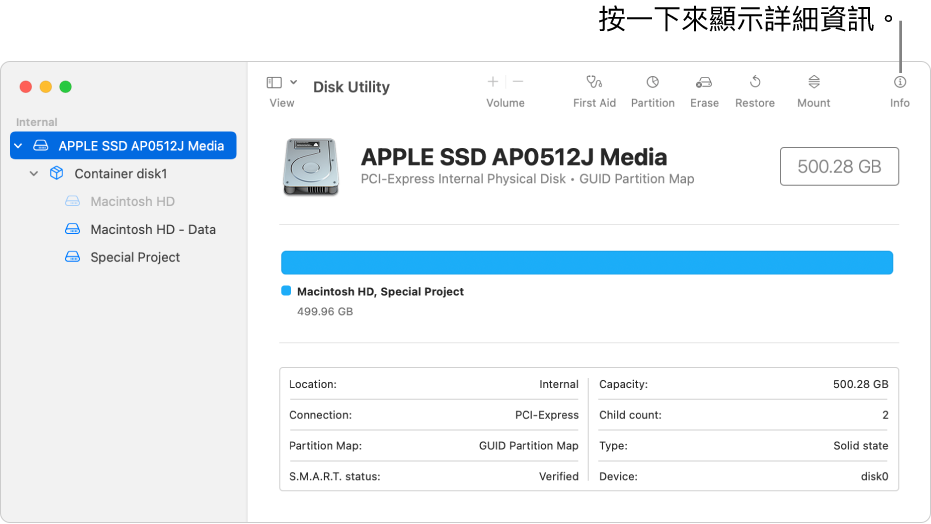Viewport: 931px width, 524px height.
Task: Remove a volume with the minus icon
Action: tap(518, 81)
